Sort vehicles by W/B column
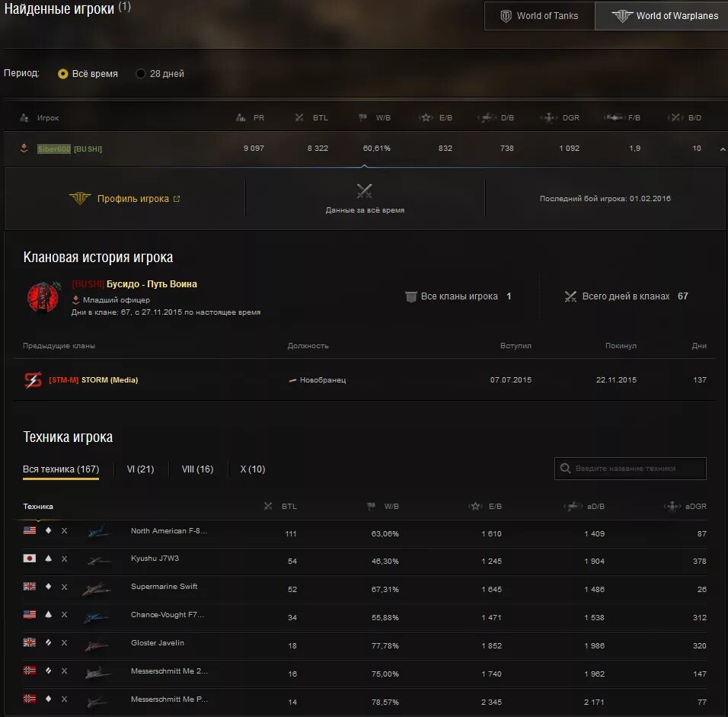 tap(383, 507)
